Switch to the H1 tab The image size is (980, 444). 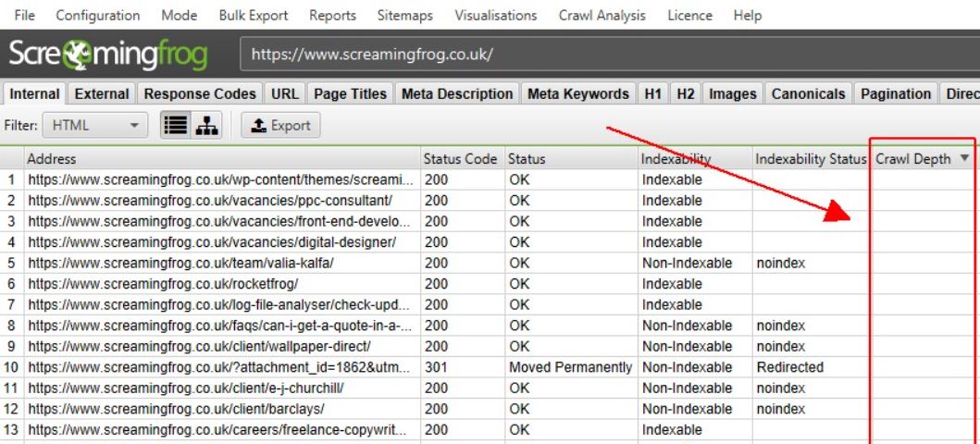point(652,93)
